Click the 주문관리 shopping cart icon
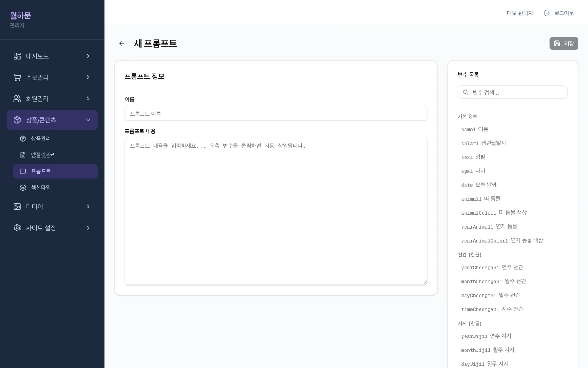Screen dimensions: 588x368 pos(17,77)
